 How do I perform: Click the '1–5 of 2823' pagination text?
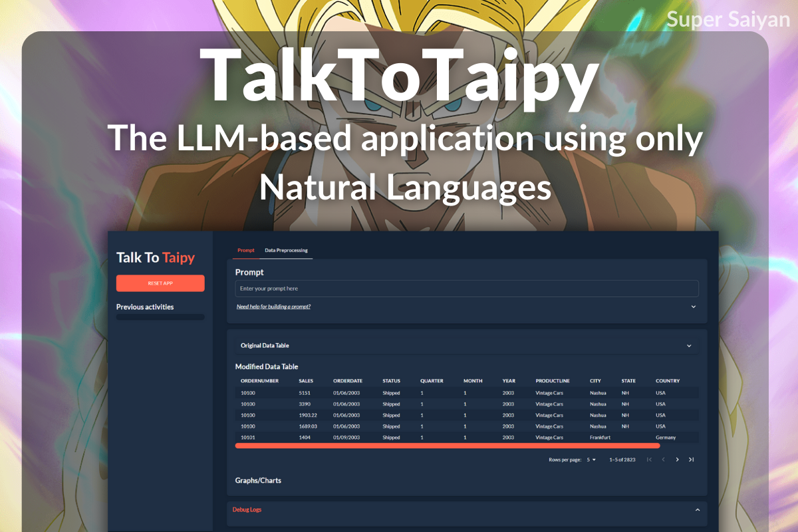[622, 460]
